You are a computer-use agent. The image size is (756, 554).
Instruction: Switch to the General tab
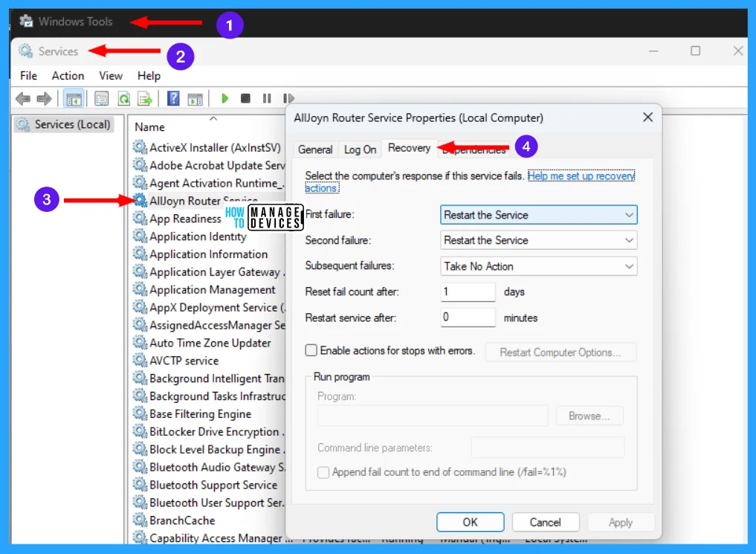(x=315, y=149)
